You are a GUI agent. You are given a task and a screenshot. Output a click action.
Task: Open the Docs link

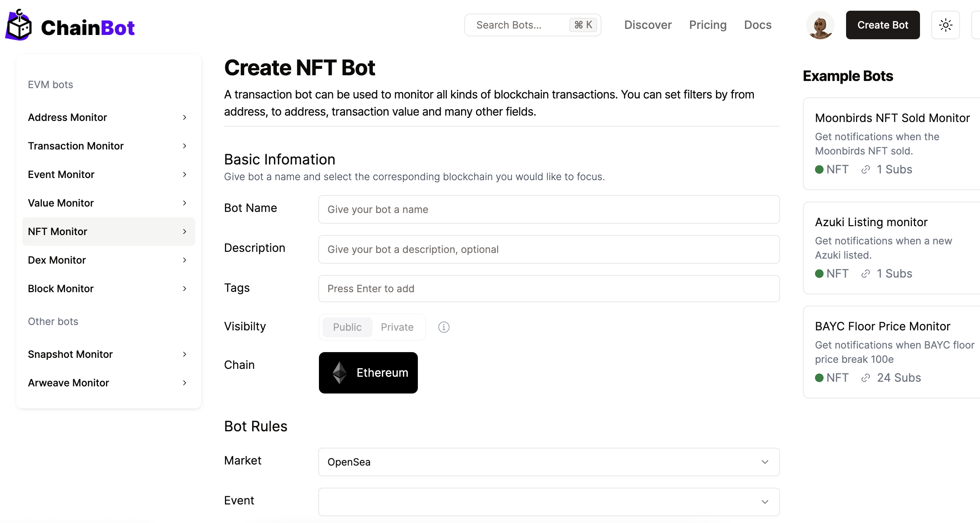pyautogui.click(x=757, y=25)
